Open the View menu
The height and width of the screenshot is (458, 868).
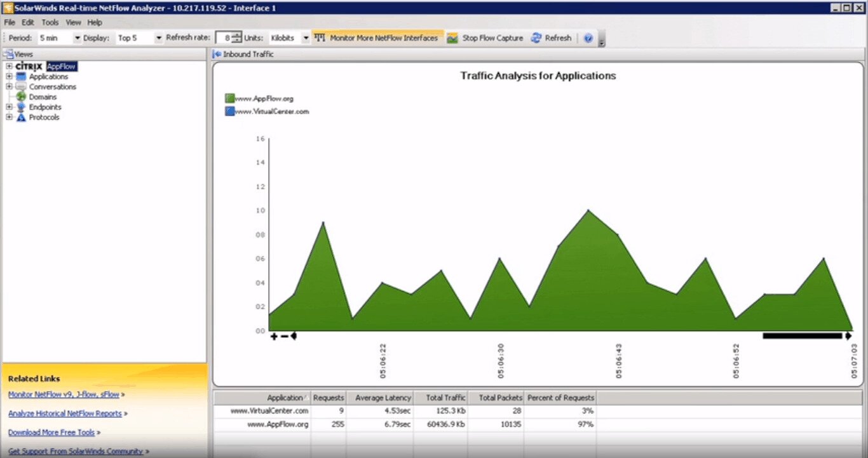coord(73,22)
